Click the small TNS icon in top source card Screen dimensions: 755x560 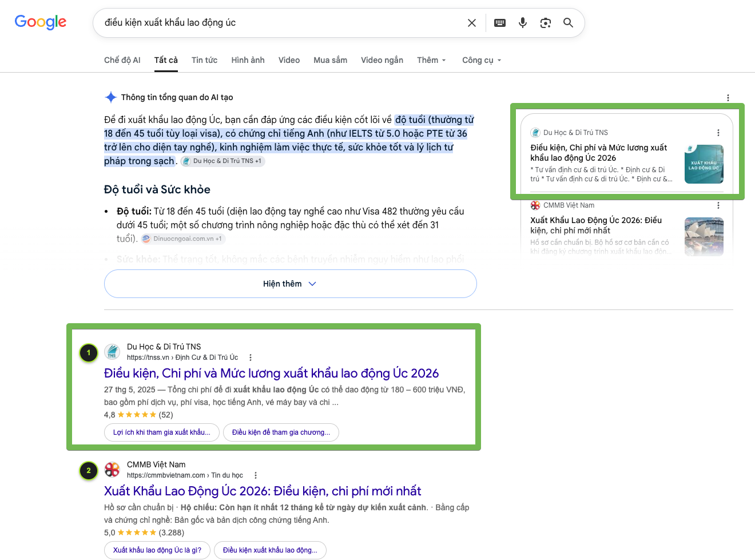pos(535,133)
